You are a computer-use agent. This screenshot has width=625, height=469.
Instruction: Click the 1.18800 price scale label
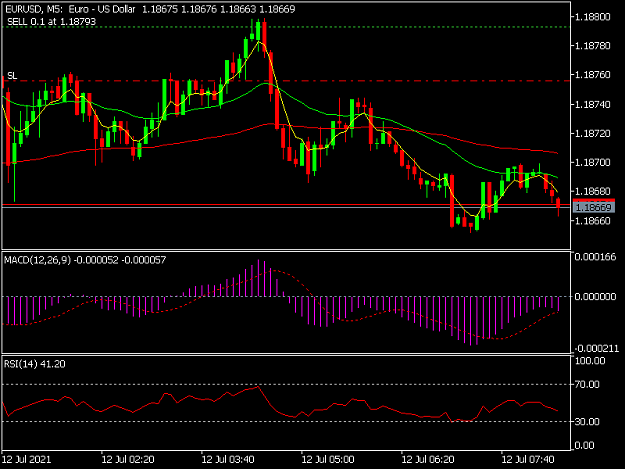[593, 17]
